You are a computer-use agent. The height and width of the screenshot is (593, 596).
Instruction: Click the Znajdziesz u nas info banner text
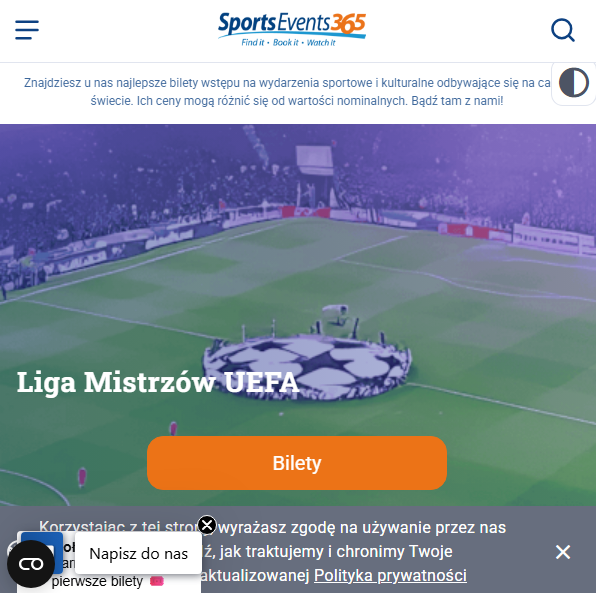(x=287, y=92)
